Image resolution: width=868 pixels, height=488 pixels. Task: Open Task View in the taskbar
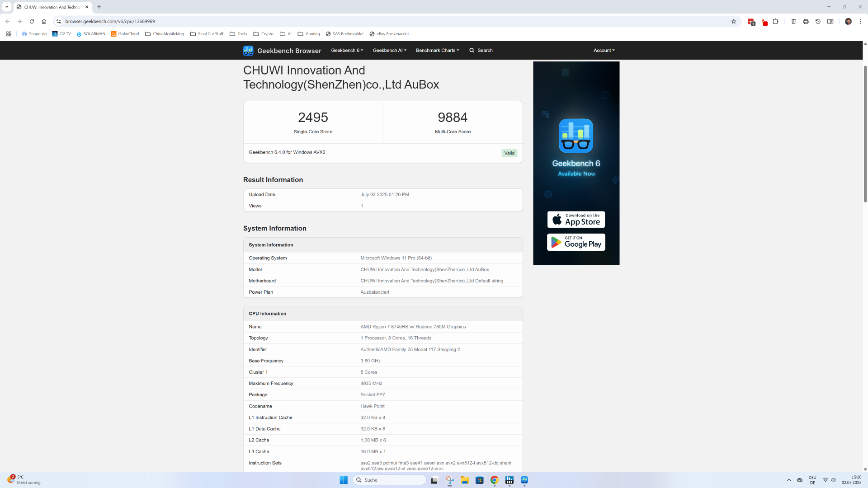(434, 480)
